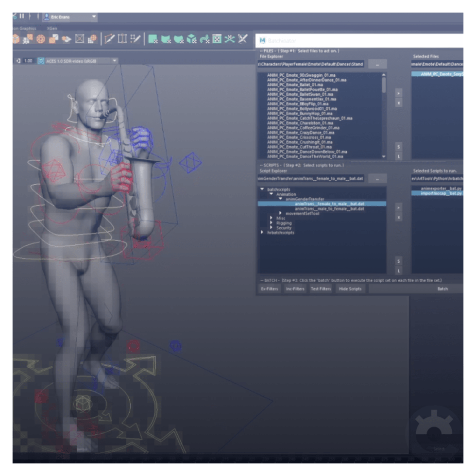Click the square bounding box shelf icon
The image size is (476, 476).
pyautogui.click(x=79, y=39)
